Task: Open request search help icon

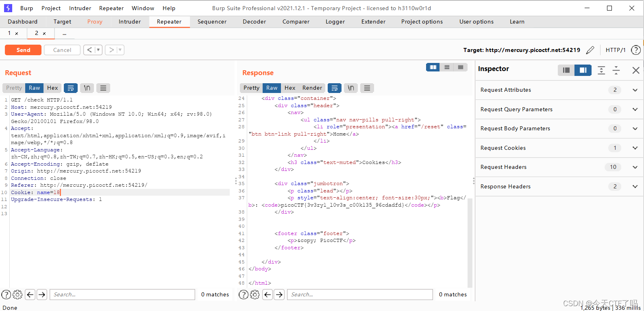Action: pos(6,294)
